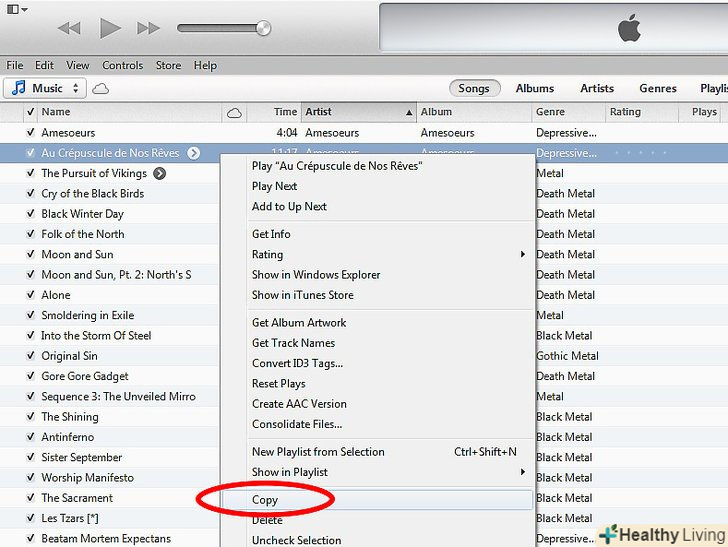Switch to the Artists view
This screenshot has width=728, height=547.
[x=597, y=88]
